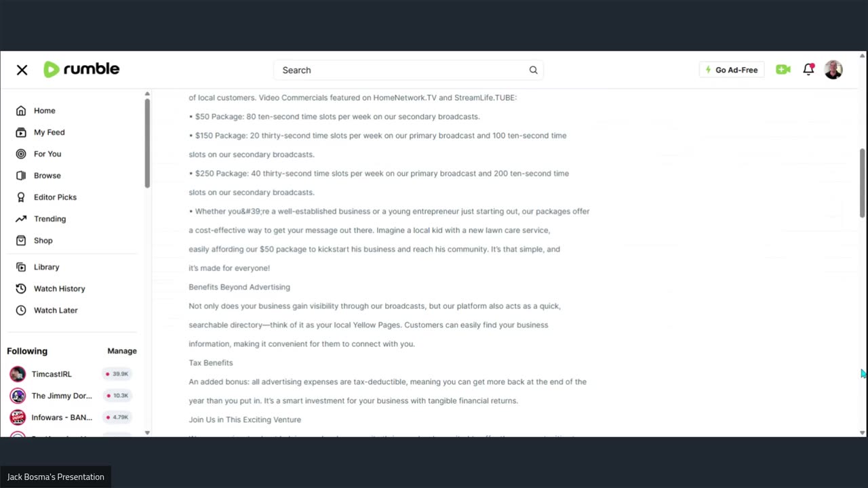868x488 pixels.
Task: Click the main page vertical scrollbar thumb
Action: (863, 183)
